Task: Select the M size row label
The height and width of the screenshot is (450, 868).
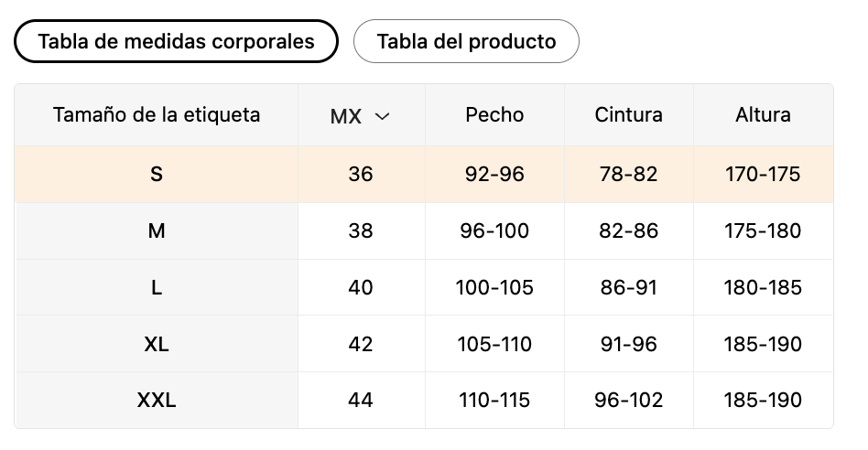Action: pyautogui.click(x=157, y=231)
